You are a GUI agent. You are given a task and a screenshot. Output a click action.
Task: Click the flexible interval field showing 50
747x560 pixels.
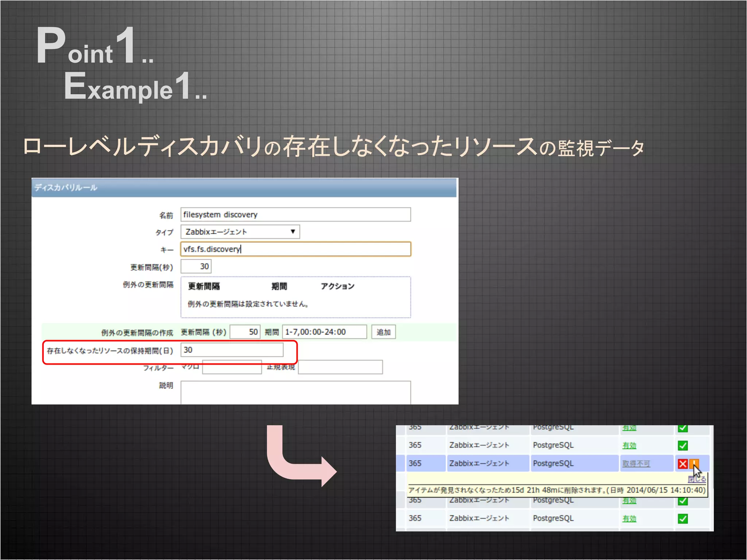click(x=245, y=332)
